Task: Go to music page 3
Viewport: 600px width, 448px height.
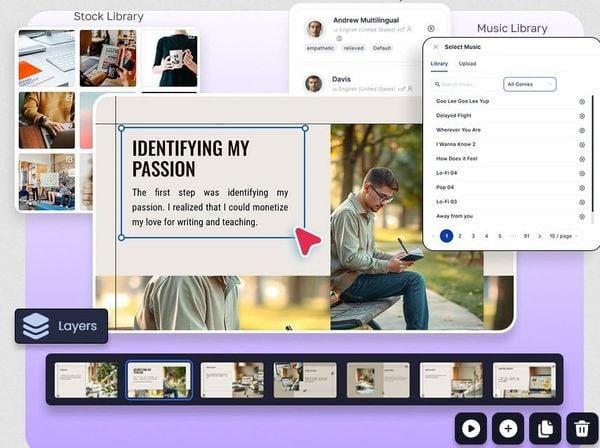Action: (473, 236)
